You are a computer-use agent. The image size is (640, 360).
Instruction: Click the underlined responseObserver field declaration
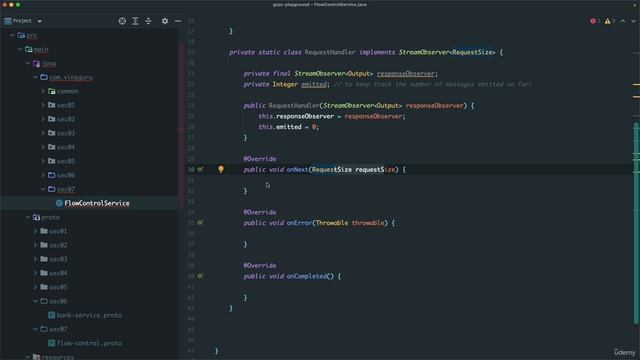point(406,74)
